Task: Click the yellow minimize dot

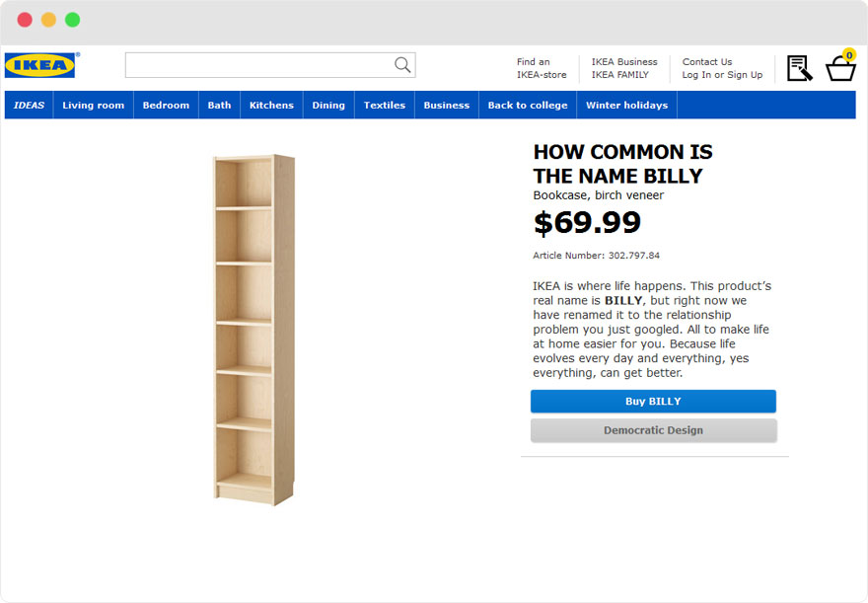Action: [48, 20]
